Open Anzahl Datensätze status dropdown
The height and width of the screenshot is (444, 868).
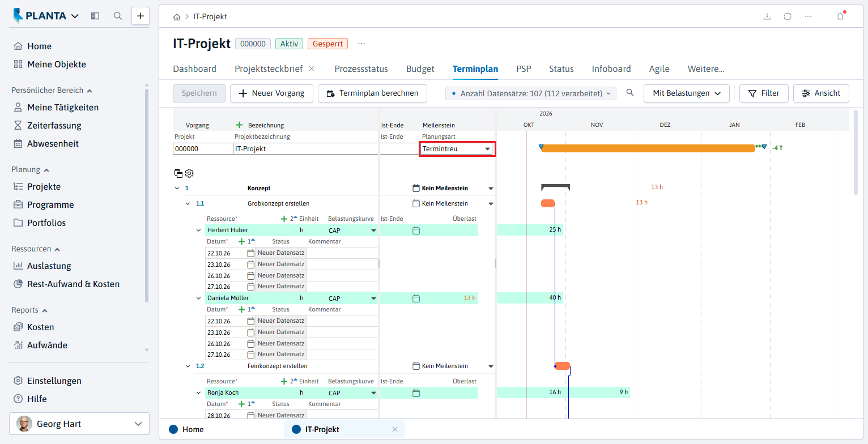pyautogui.click(x=531, y=93)
